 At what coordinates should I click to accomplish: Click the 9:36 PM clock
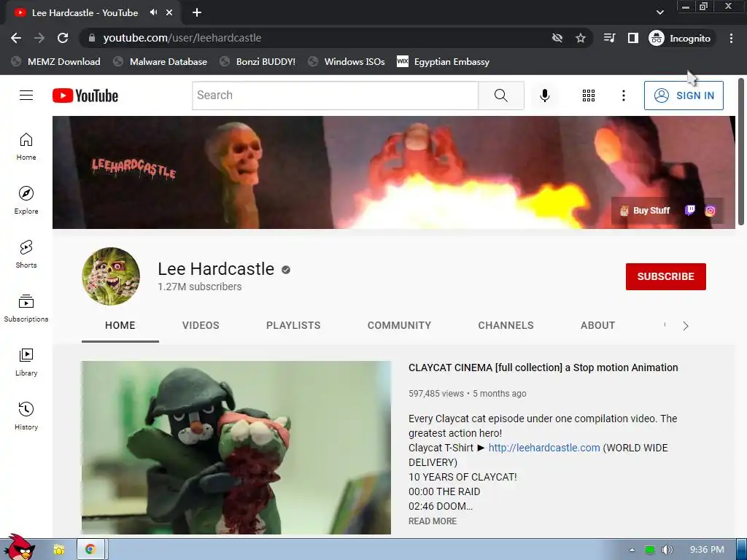[x=707, y=550]
